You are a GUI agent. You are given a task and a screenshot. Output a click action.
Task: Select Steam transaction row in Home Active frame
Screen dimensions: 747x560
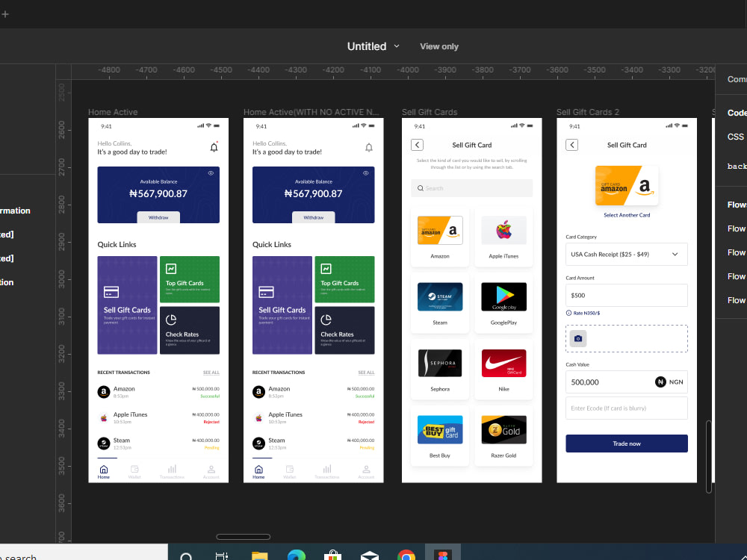[158, 444]
